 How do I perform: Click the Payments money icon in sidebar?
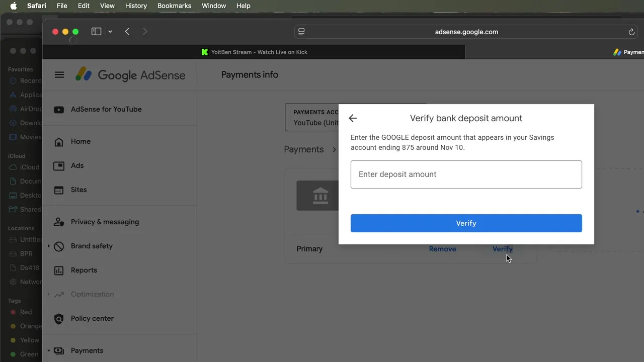59,351
